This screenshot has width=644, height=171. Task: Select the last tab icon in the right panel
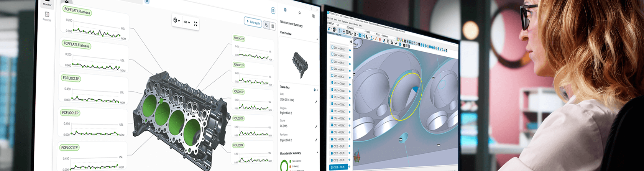tap(313, 16)
